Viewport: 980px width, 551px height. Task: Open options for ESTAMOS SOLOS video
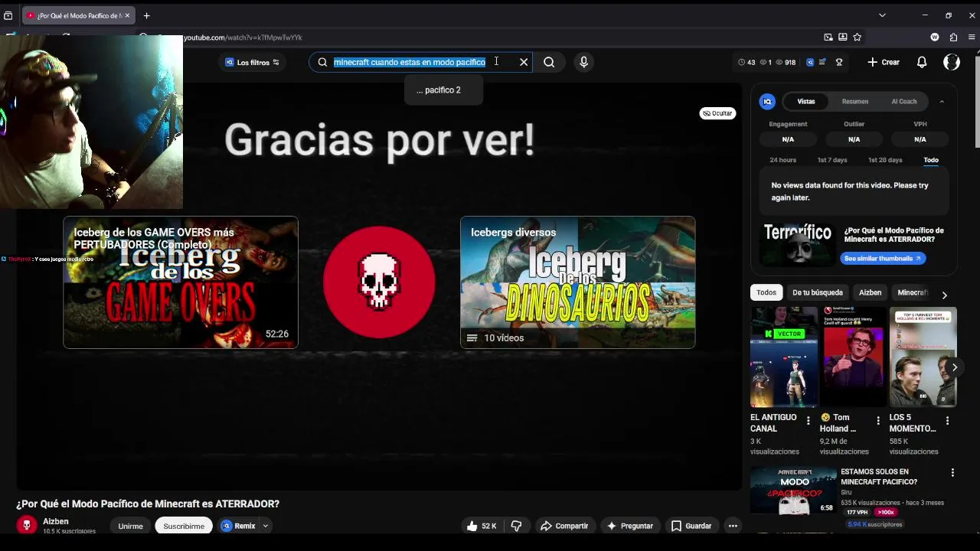tap(952, 473)
